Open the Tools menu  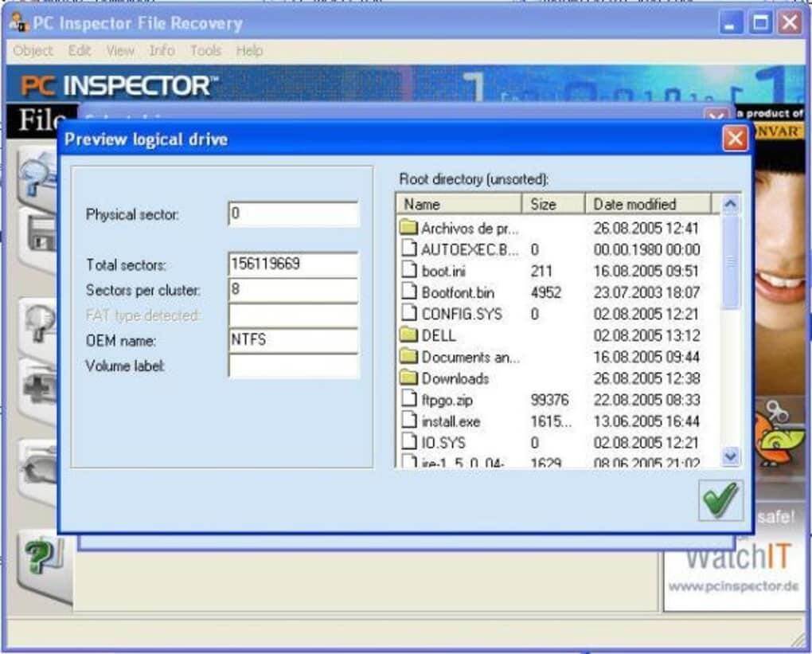coord(205,50)
